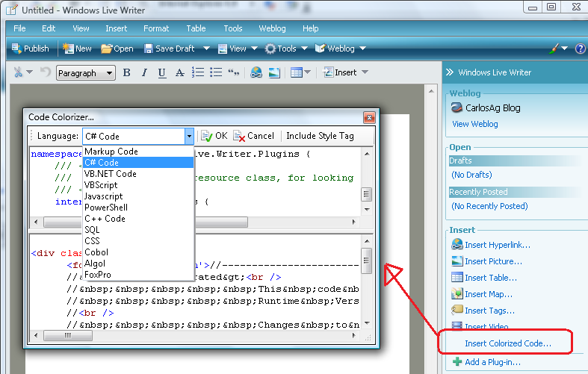Expand the Weblog toolbar dropdown arrow
This screenshot has width=588, height=374.
coord(362,49)
